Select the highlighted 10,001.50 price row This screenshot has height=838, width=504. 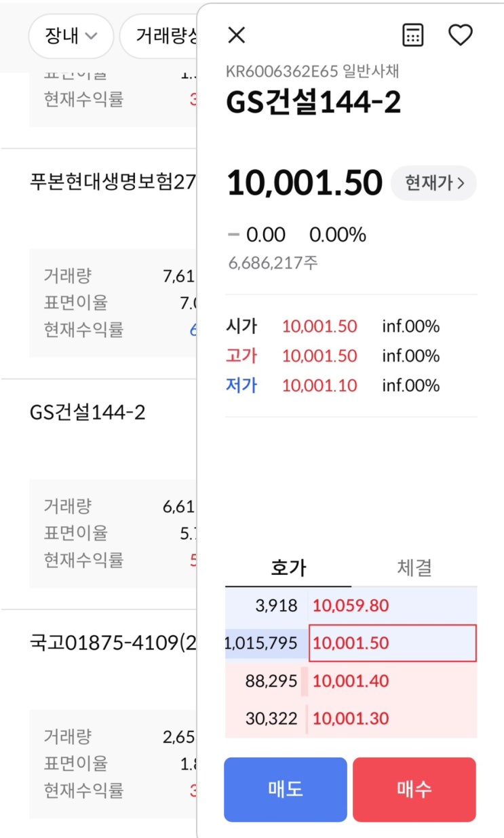tap(392, 643)
